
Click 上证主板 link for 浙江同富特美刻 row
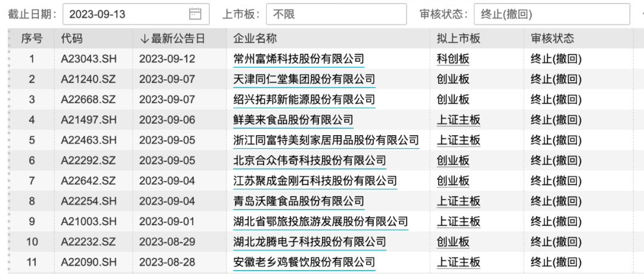[x=459, y=141]
